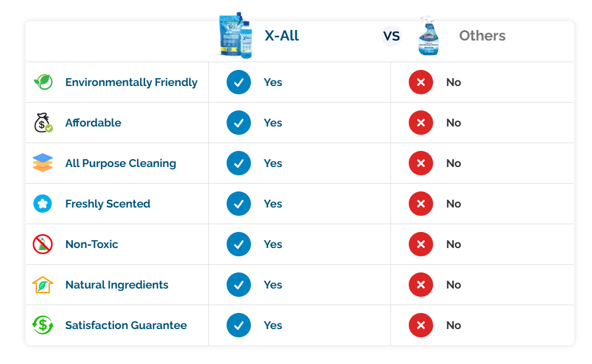
Task: Click the VS badge between products
Action: click(392, 36)
